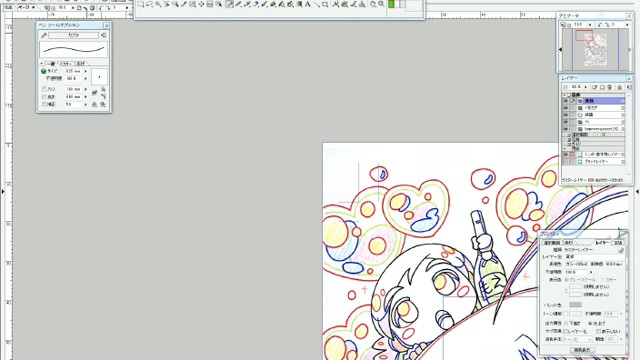Select the rectangular marquee tool in toolbar
640x360 pixels.
tap(140, 4)
